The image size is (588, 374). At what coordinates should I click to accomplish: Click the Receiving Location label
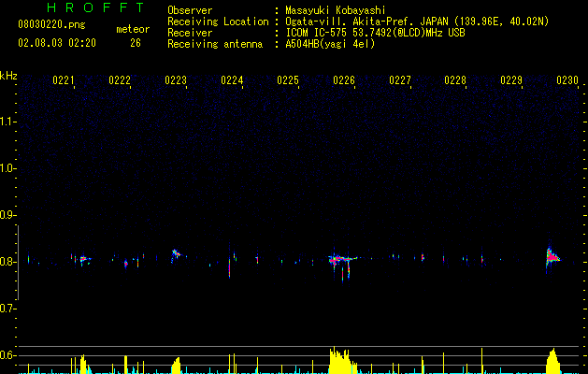[x=218, y=22]
